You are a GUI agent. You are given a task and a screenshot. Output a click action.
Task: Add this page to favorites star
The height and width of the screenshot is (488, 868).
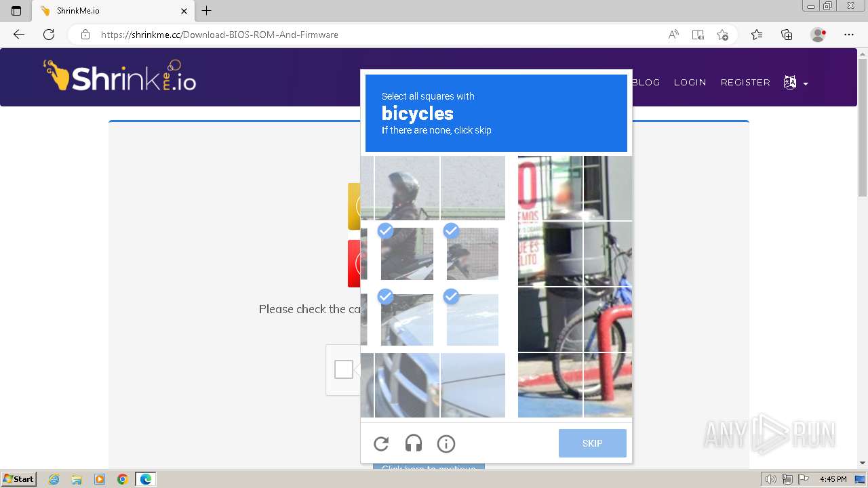[722, 35]
